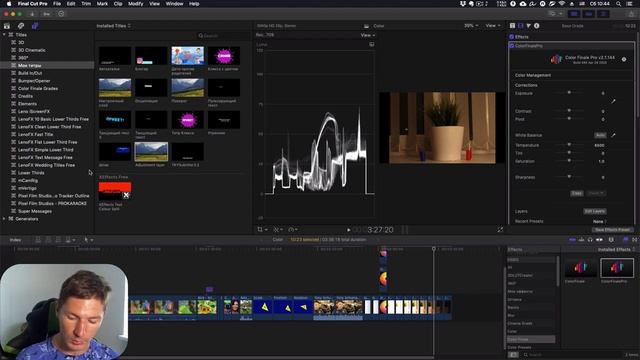Toggle timeline visibility button in toolbar

(x=589, y=14)
